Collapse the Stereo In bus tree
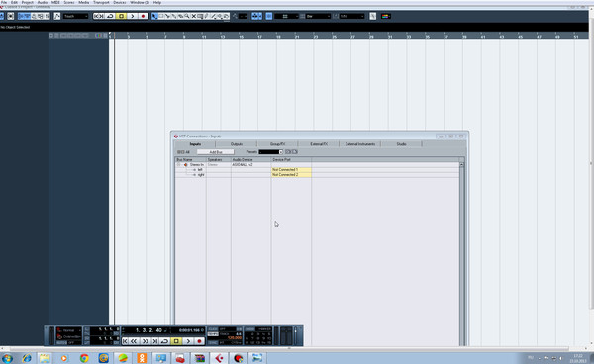The image size is (594, 364). pyautogui.click(x=178, y=165)
